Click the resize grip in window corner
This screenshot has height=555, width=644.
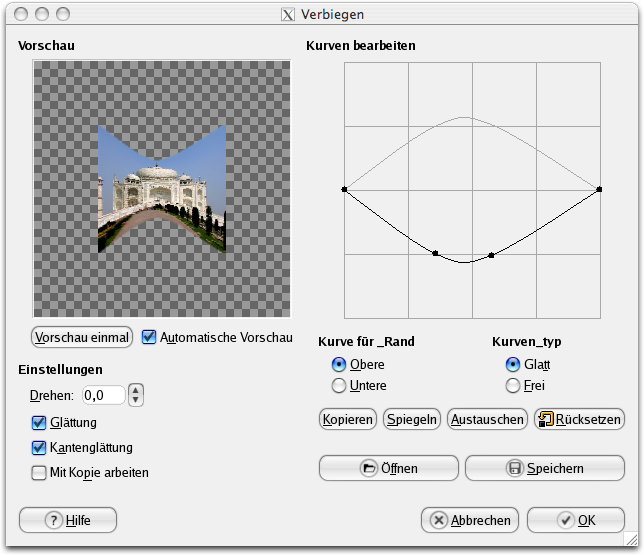pos(633,543)
